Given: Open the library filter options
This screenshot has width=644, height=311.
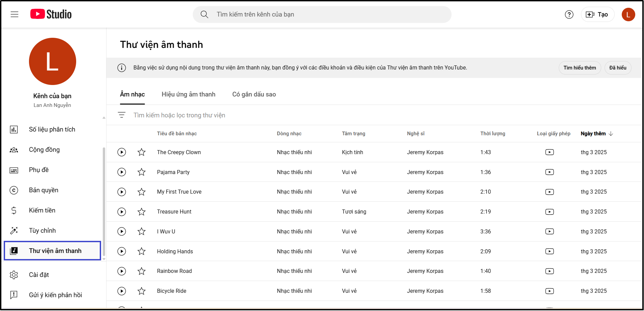Looking at the screenshot, I should [122, 115].
